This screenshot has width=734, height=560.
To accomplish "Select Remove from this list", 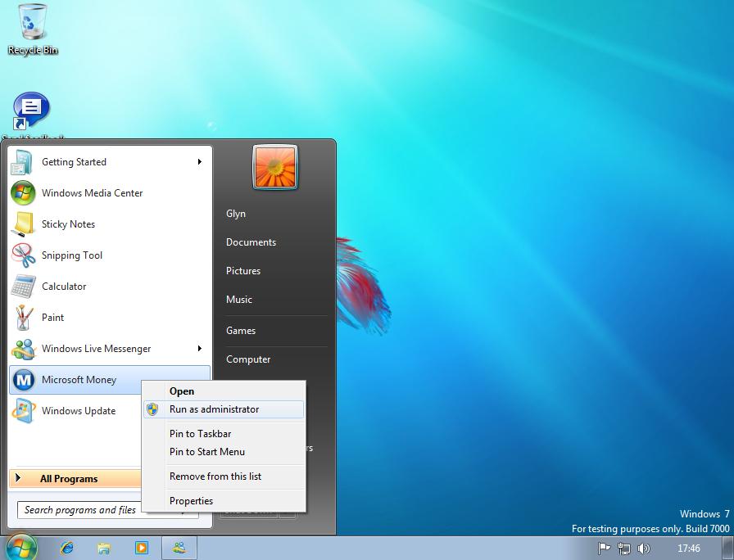I will (224, 476).
